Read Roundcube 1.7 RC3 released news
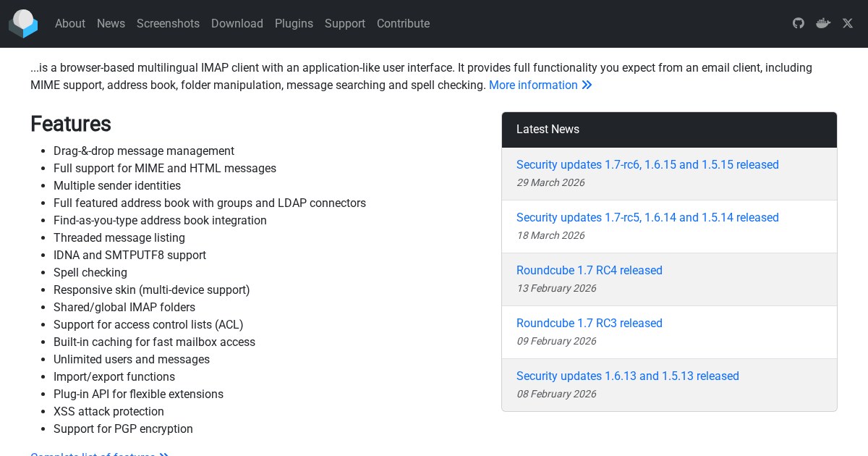This screenshot has width=868, height=456. click(x=590, y=324)
